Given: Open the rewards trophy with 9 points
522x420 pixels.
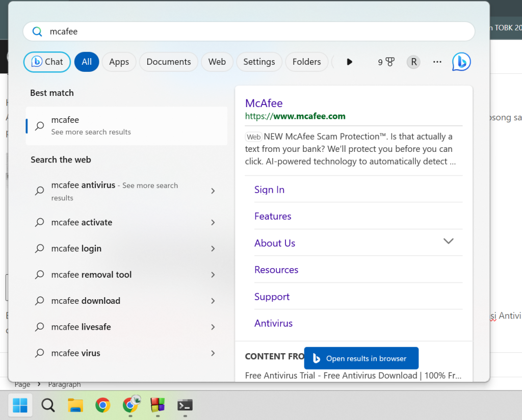Looking at the screenshot, I should point(386,62).
